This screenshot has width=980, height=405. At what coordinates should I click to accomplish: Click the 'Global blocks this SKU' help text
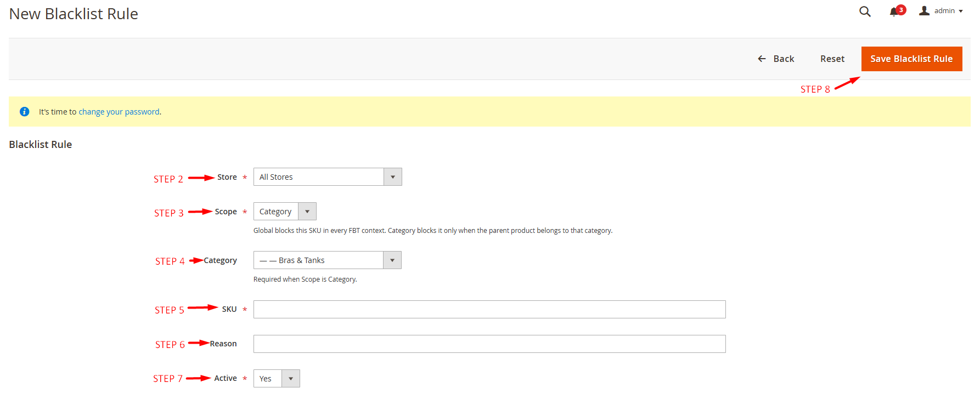[433, 231]
